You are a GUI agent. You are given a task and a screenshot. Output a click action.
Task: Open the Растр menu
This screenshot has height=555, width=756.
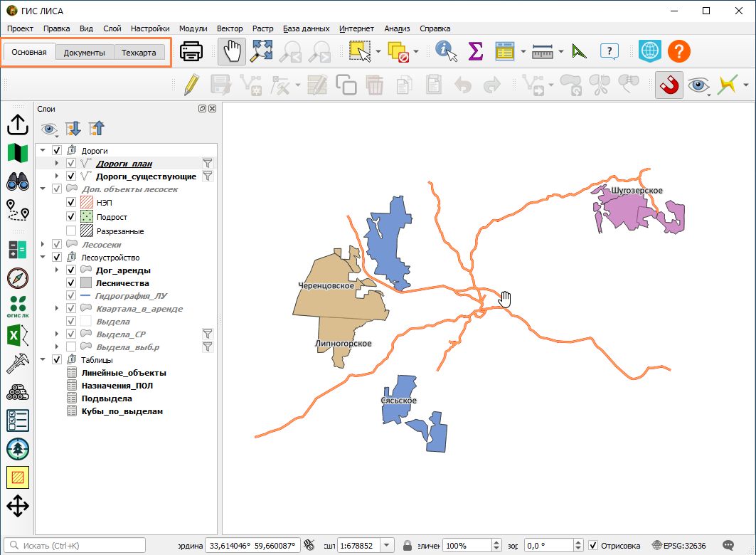tap(262, 28)
